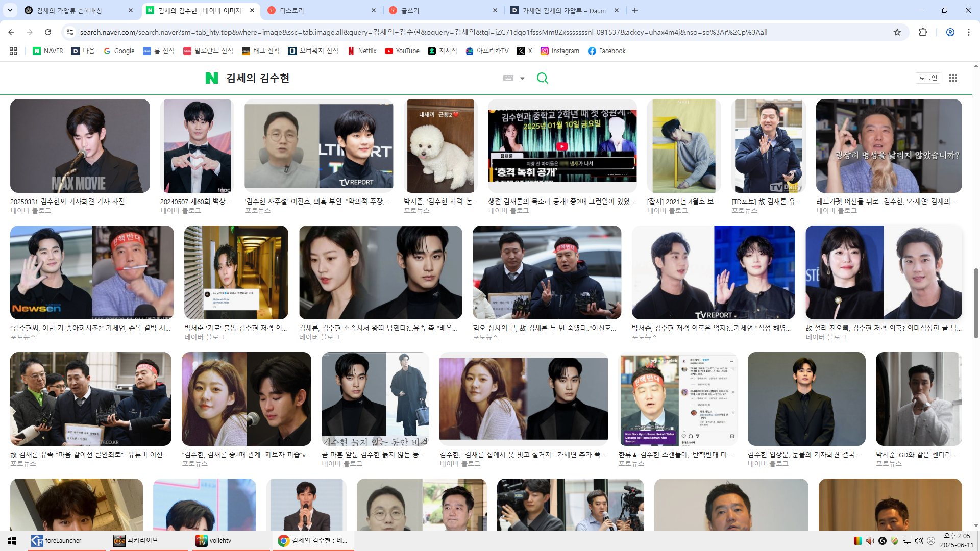The width and height of the screenshot is (980, 551).
Task: Click the page vertical scrollbar thumb
Action: click(976, 303)
